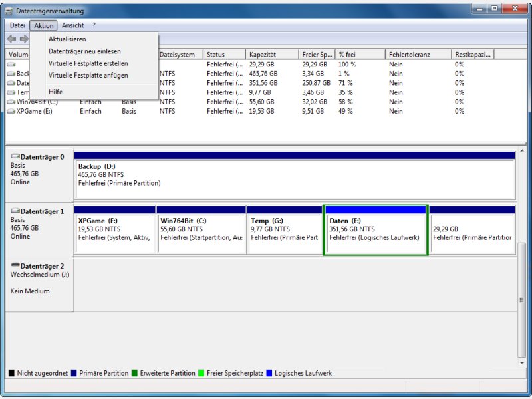This screenshot has width=532, height=399.
Task: Click the 19,53 GB capacity list cell
Action: coord(261,111)
